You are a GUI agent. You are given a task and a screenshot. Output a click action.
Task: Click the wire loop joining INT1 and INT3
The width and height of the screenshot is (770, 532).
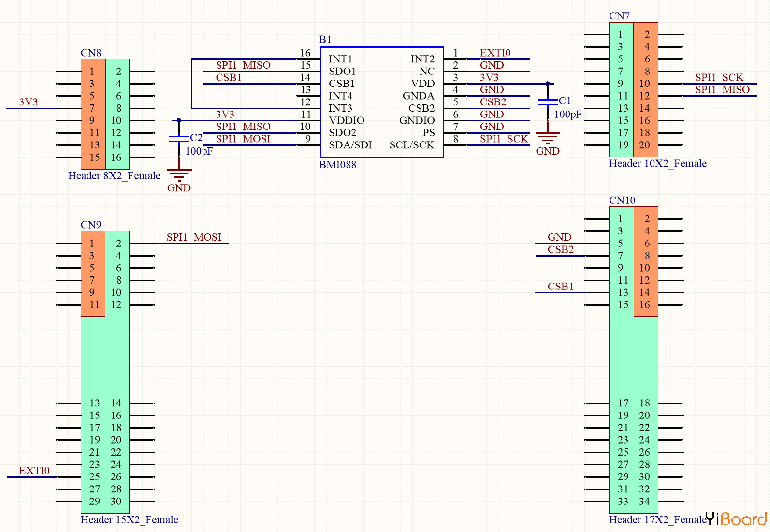(x=192, y=84)
